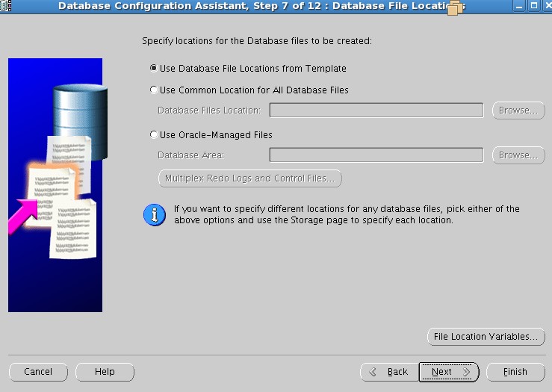Viewport: 552px width, 392px height.
Task: Maximize the Database Configuration Assistant window
Action: click(533, 6)
